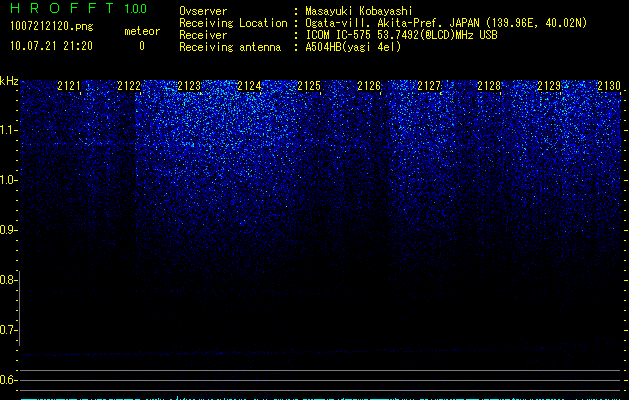Click the Receiving Location label

point(233,23)
